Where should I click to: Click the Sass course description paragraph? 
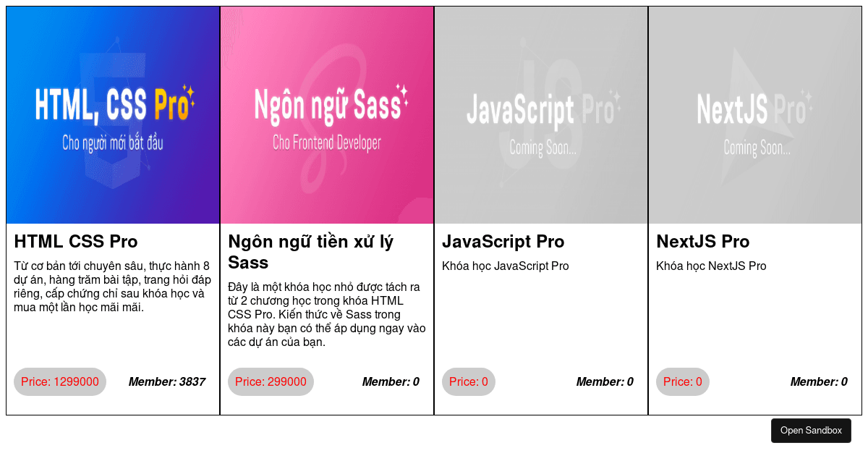(327, 314)
